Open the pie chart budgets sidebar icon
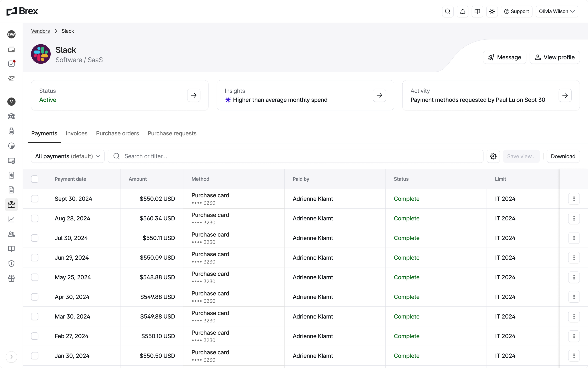 [11, 146]
